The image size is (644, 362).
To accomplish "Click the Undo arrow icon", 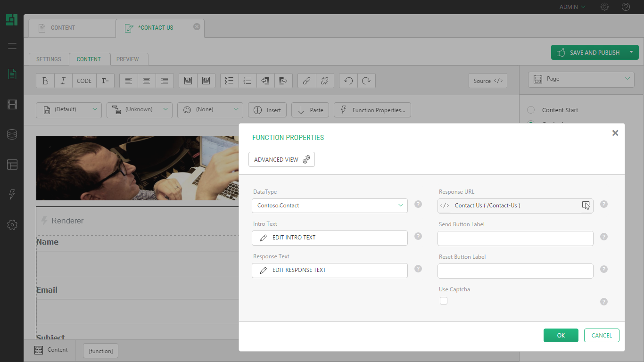I will point(348,81).
